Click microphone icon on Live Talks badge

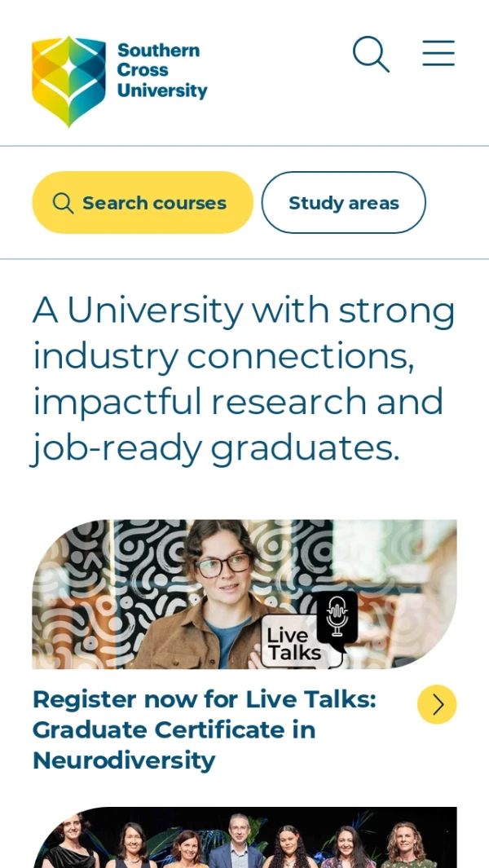(337, 617)
